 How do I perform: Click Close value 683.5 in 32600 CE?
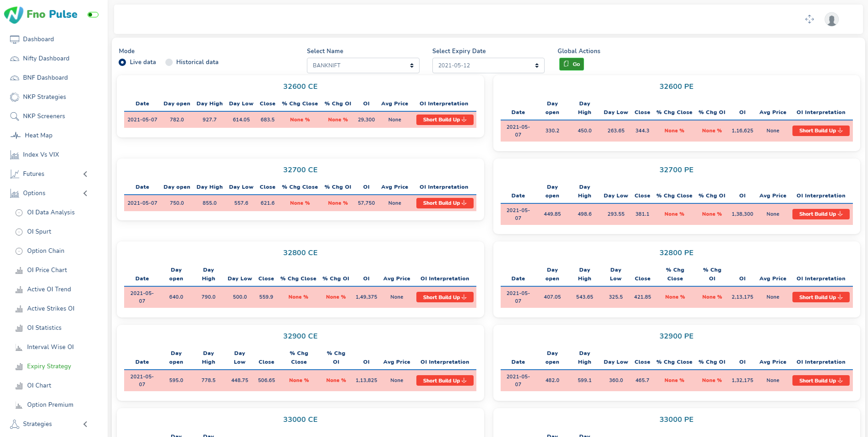pyautogui.click(x=267, y=120)
